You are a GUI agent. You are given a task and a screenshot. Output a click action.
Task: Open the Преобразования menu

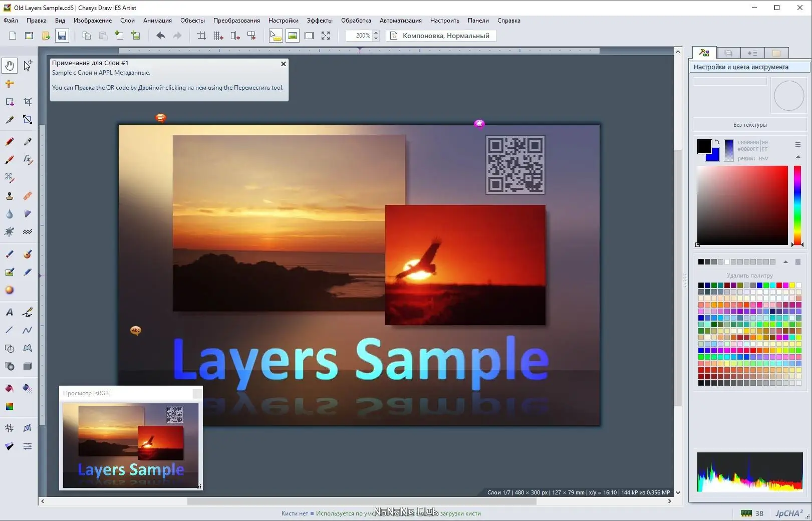(236, 21)
